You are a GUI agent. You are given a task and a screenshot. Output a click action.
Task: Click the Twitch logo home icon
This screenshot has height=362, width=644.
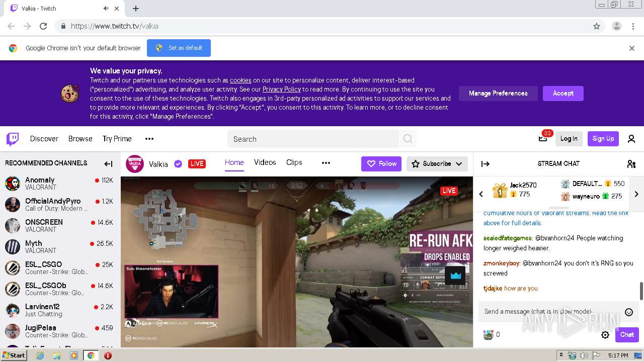pos(13,139)
